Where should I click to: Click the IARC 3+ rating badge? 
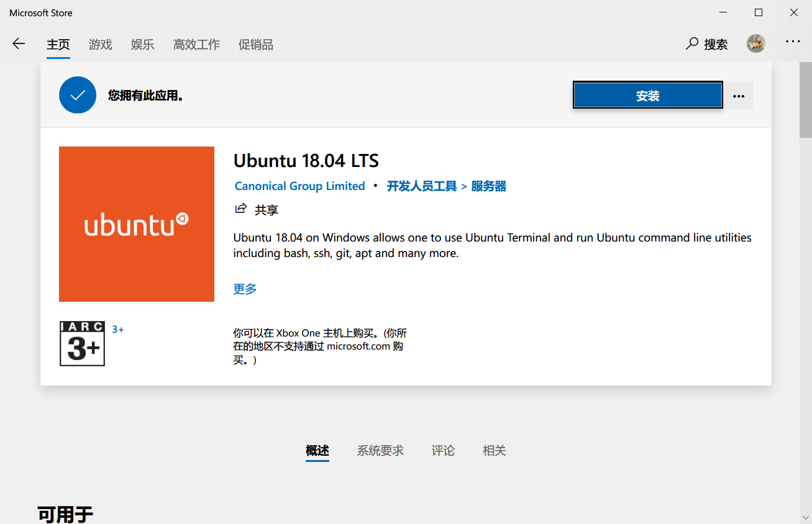[82, 343]
